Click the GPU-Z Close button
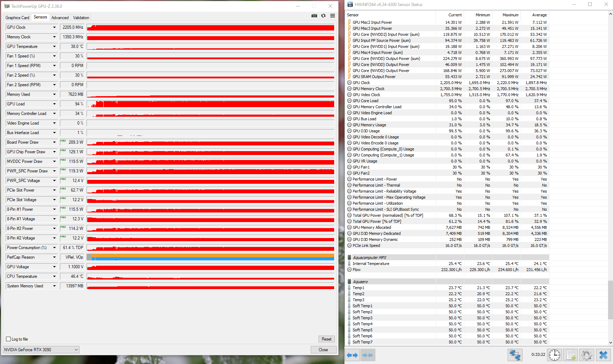This screenshot has width=613, height=364. [x=323, y=350]
